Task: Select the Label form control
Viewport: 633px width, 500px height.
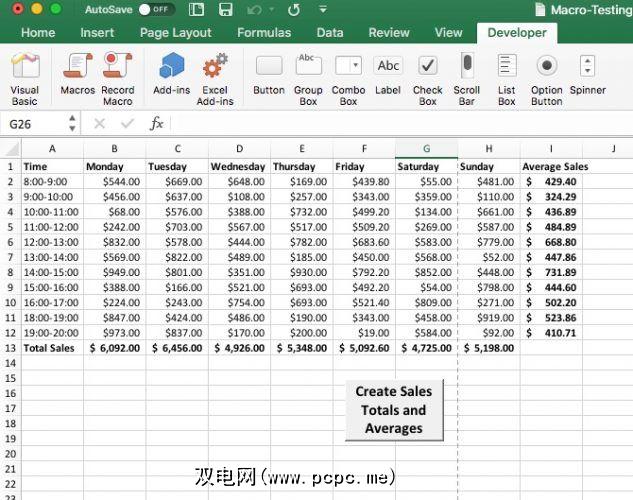Action: click(388, 78)
